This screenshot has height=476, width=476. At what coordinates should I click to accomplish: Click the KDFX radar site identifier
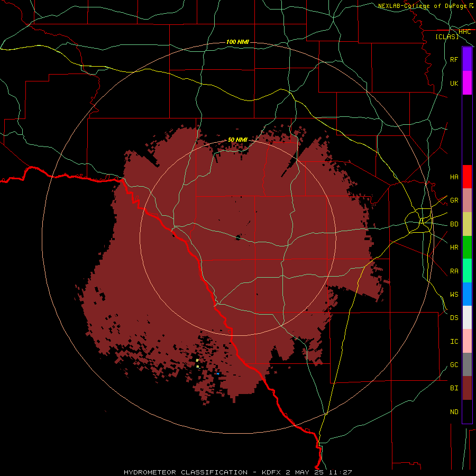click(271, 472)
